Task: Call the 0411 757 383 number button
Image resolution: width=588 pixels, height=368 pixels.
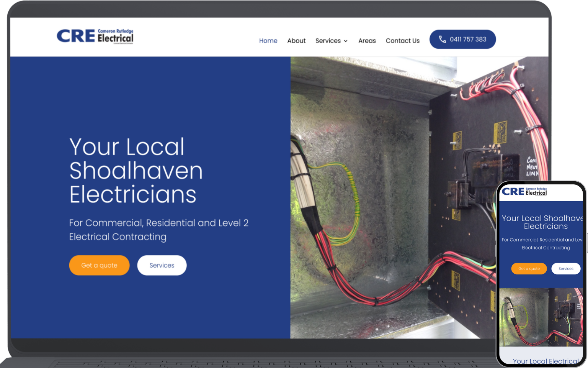Action: click(x=462, y=39)
